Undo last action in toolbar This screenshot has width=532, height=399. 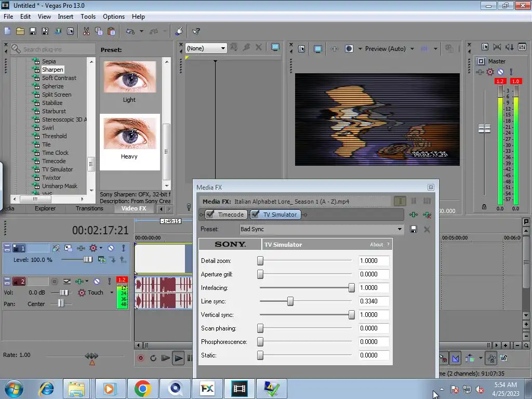click(x=130, y=31)
